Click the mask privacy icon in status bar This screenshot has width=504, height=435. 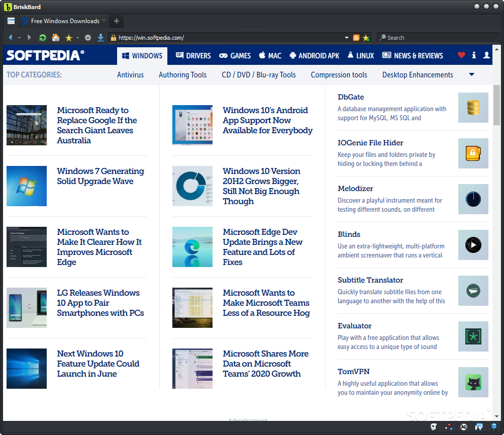[x=434, y=427]
